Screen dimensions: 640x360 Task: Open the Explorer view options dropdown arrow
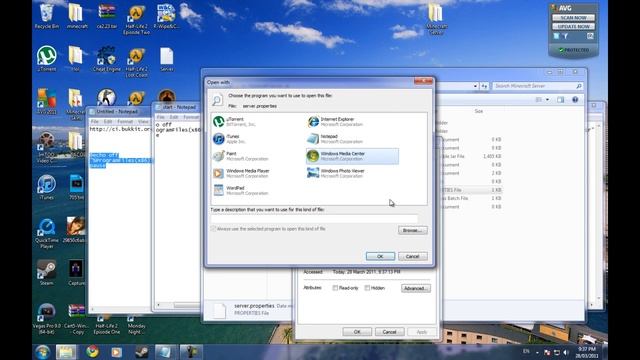[547, 100]
